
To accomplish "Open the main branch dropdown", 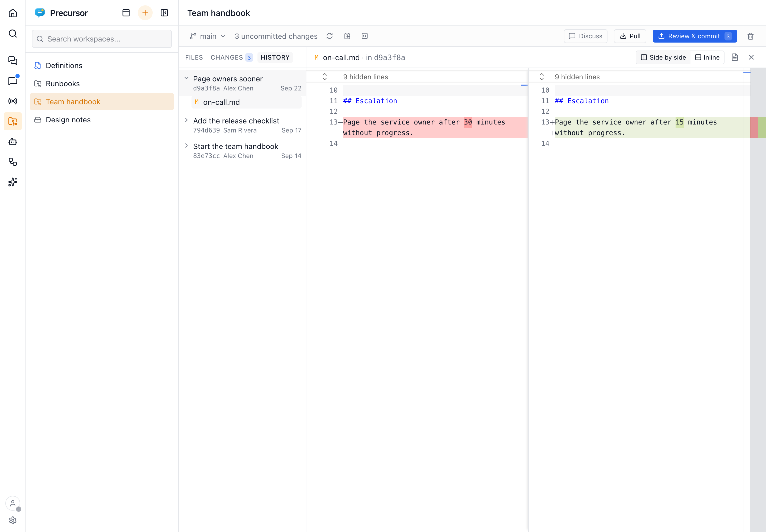I will click(207, 36).
